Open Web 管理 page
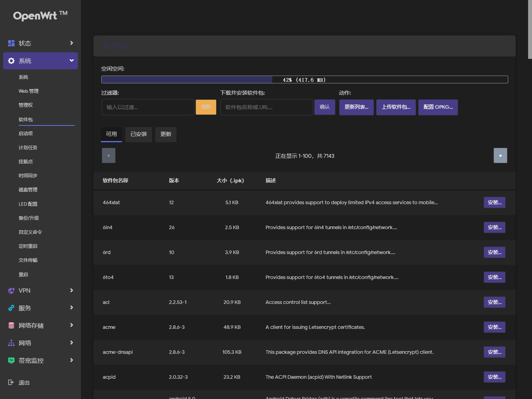This screenshot has height=399, width=532. coord(28,91)
